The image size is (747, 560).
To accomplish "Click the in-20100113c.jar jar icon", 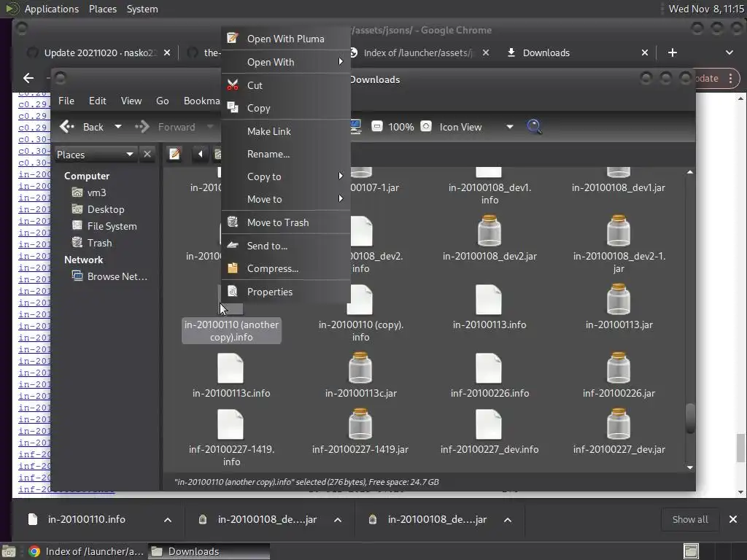I will pos(360,367).
